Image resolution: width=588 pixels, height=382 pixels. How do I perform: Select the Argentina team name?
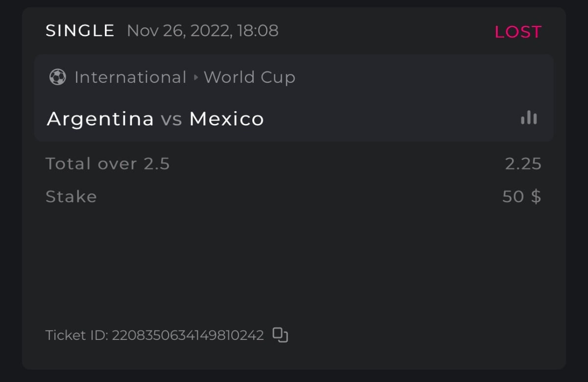100,119
